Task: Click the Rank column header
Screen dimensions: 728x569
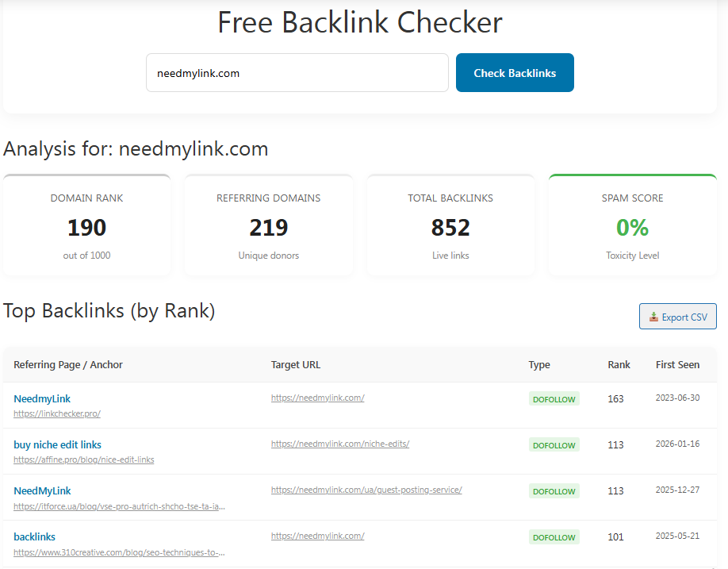Action: 619,365
